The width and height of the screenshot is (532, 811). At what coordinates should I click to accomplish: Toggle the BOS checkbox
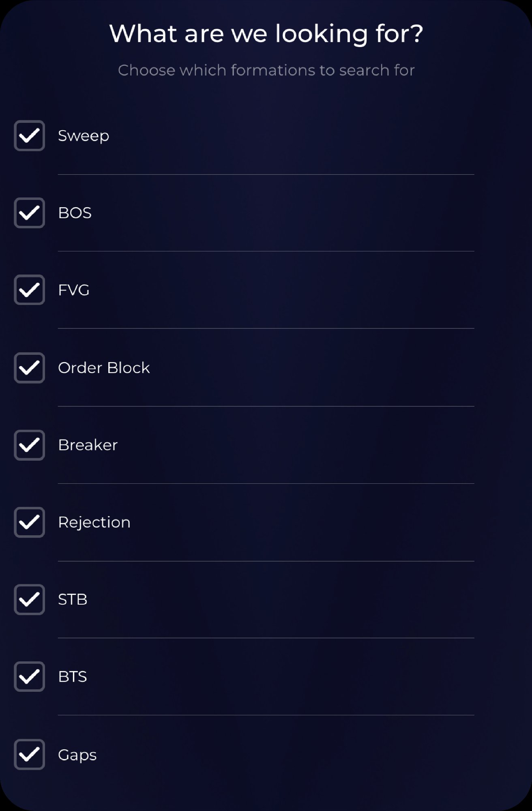click(29, 213)
